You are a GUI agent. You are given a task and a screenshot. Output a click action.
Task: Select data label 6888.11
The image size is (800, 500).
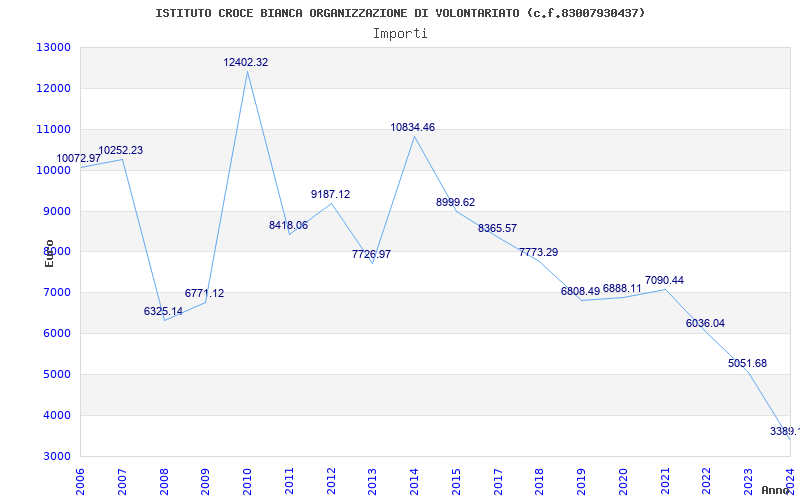pos(622,288)
